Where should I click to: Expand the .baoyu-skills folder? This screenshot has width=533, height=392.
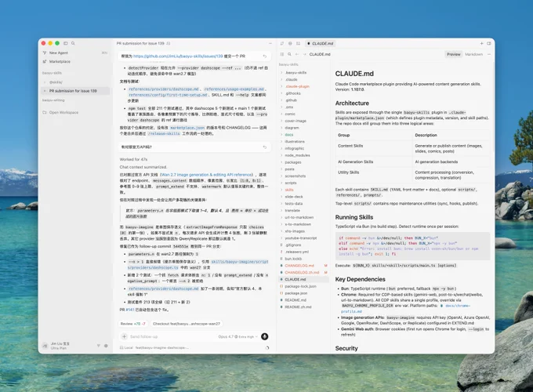click(x=296, y=72)
